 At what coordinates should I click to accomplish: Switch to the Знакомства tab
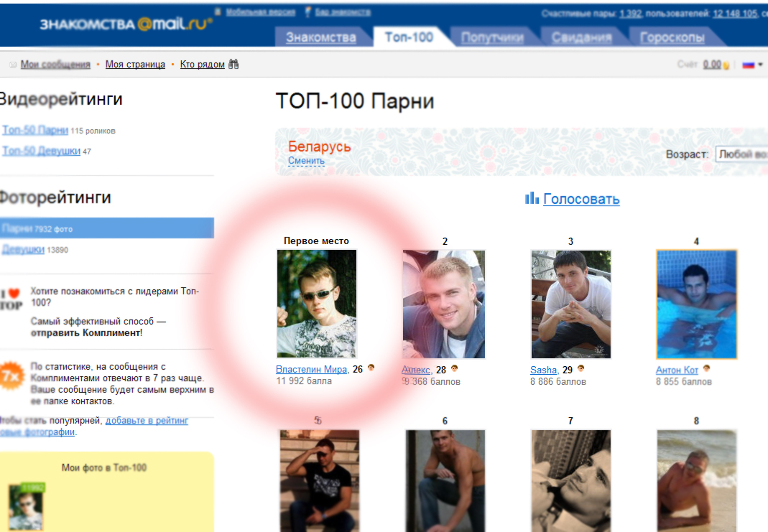pos(321,37)
